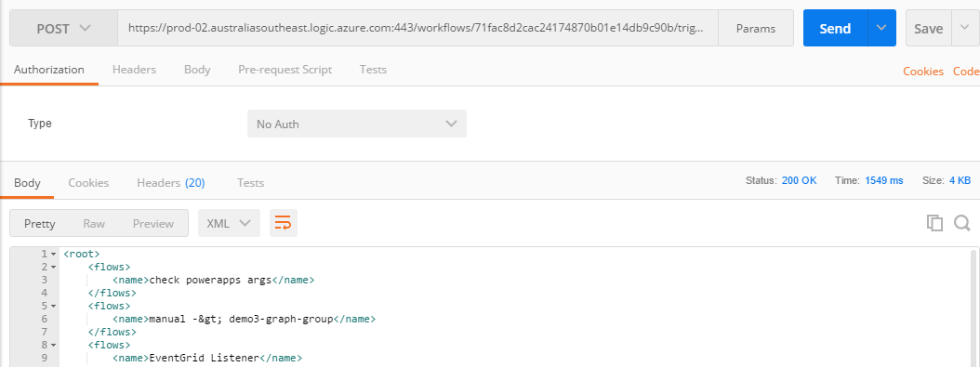Viewport: 980px width, 367px height.
Task: Collapse the flows node at line 2
Action: (53, 268)
